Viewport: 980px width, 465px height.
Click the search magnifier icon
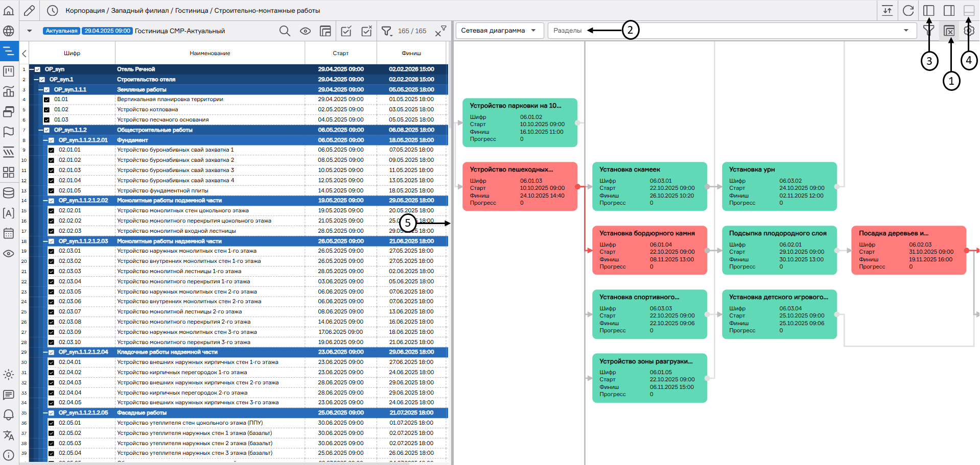point(285,31)
